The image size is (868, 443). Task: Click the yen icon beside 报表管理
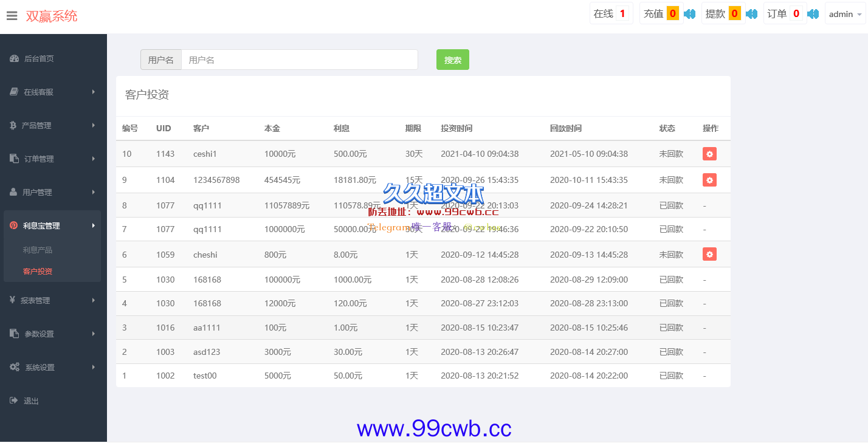[13, 300]
